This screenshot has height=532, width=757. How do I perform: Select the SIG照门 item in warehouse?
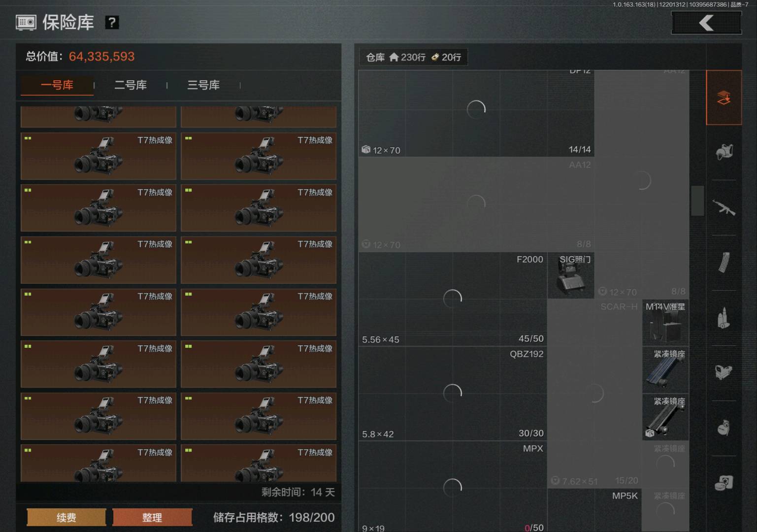[x=571, y=275]
